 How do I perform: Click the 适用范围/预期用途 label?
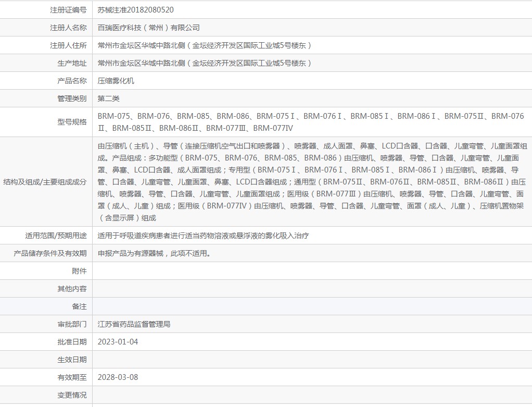(56, 236)
